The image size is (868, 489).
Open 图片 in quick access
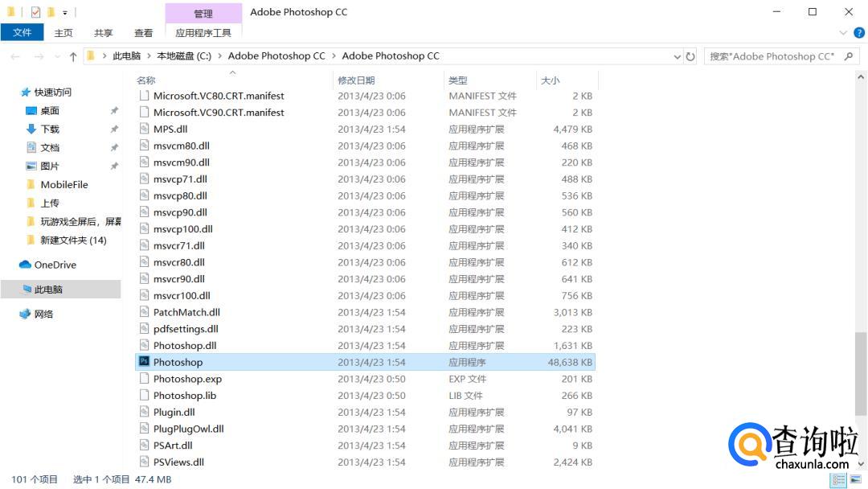pos(49,166)
